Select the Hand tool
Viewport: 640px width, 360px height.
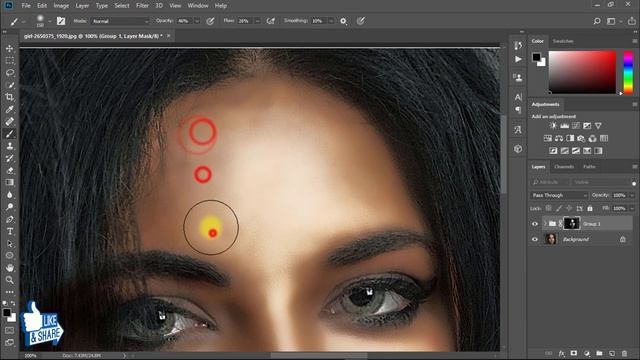click(9, 268)
